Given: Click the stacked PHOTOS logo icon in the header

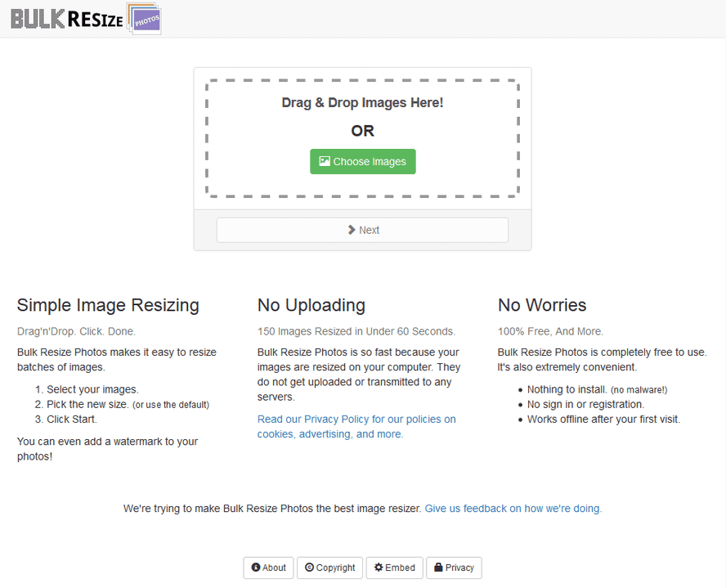Looking at the screenshot, I should click(x=142, y=17).
